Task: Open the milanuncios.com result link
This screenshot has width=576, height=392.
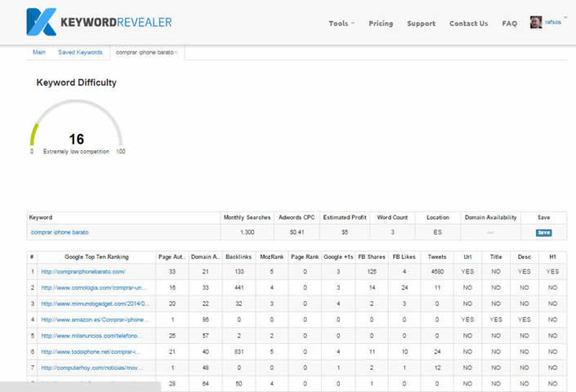Action: click(92, 336)
